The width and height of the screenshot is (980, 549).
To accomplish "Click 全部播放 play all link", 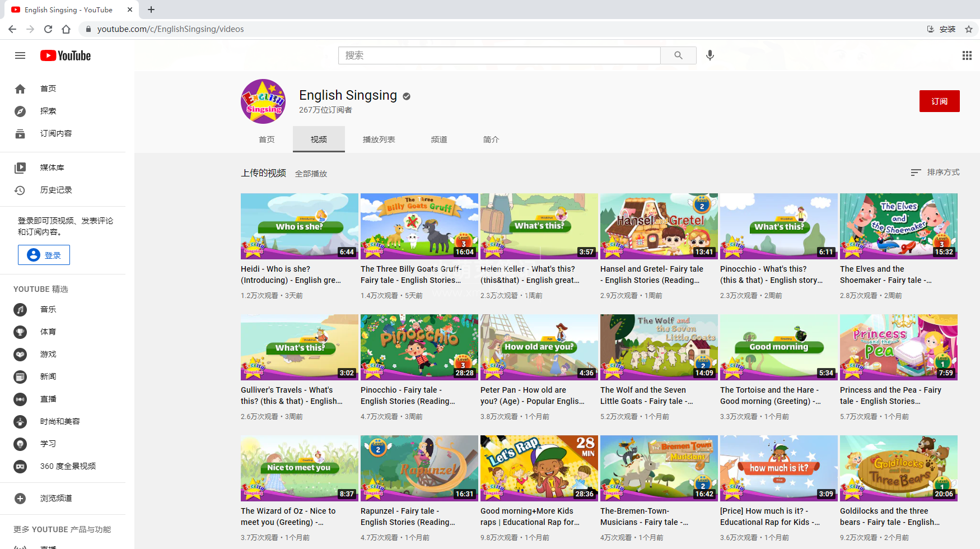I will coord(311,174).
